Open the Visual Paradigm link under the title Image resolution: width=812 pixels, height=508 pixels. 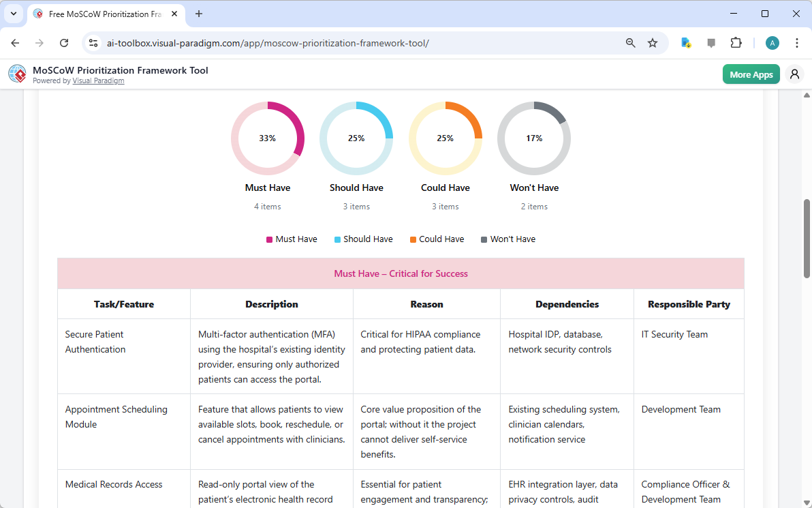(x=98, y=80)
